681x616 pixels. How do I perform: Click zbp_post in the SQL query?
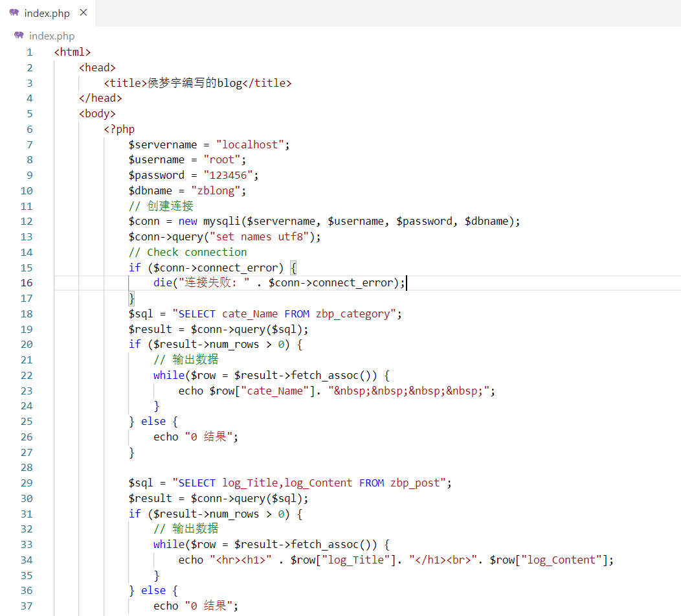(x=415, y=483)
